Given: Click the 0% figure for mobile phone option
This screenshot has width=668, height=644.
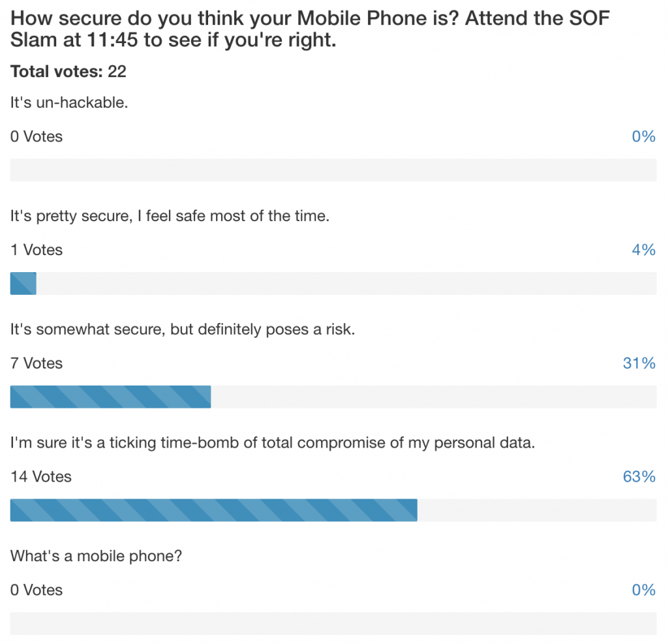Looking at the screenshot, I should [643, 590].
